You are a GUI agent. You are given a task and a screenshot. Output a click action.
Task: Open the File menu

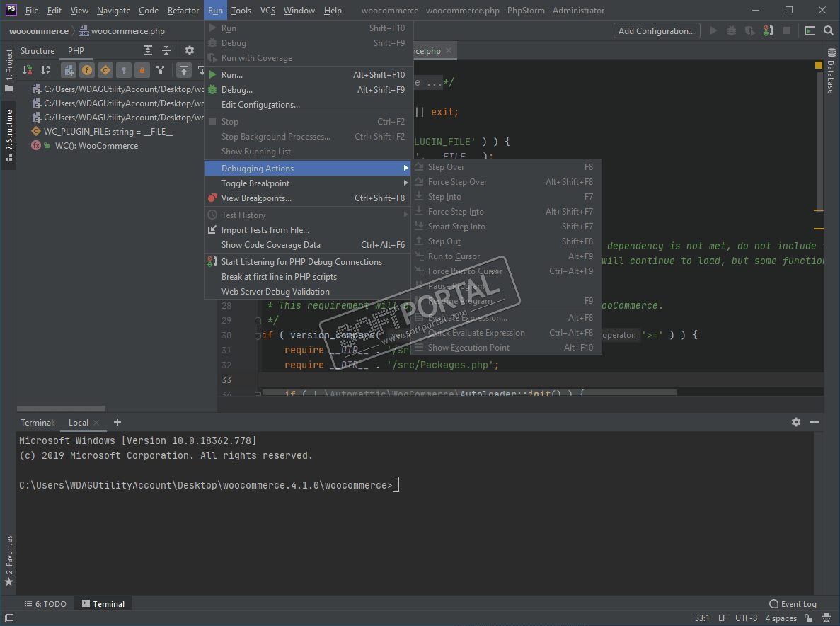32,10
